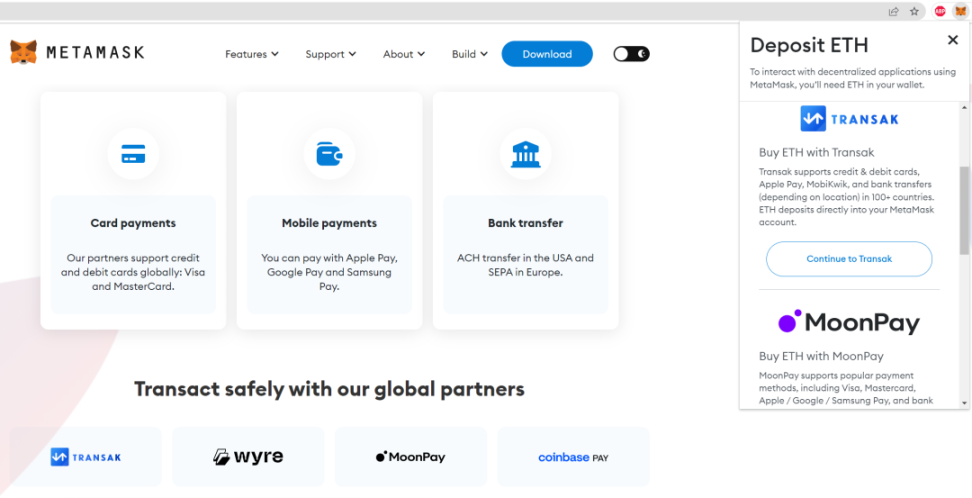Toggle the dark mode switch
972x498 pixels.
(x=631, y=54)
